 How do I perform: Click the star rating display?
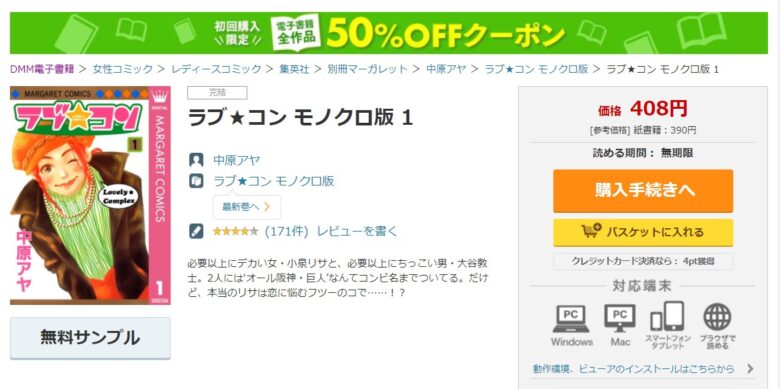[235, 231]
